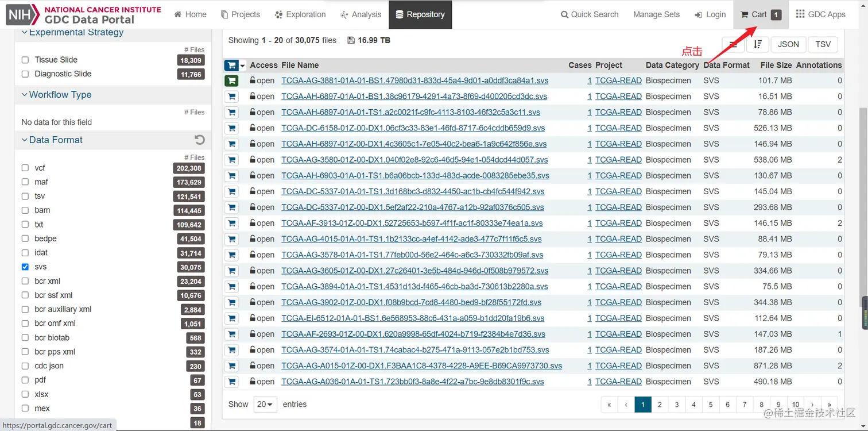Export table as TSV
The height and width of the screenshot is (431, 868).
pyautogui.click(x=823, y=44)
